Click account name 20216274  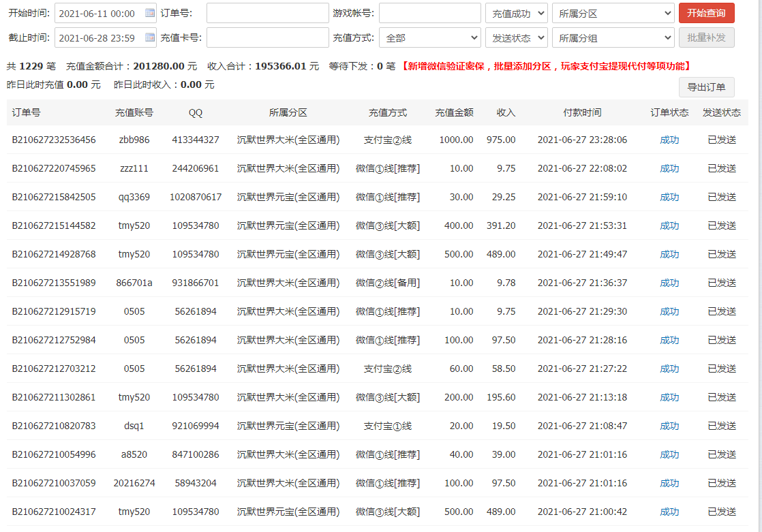click(134, 484)
